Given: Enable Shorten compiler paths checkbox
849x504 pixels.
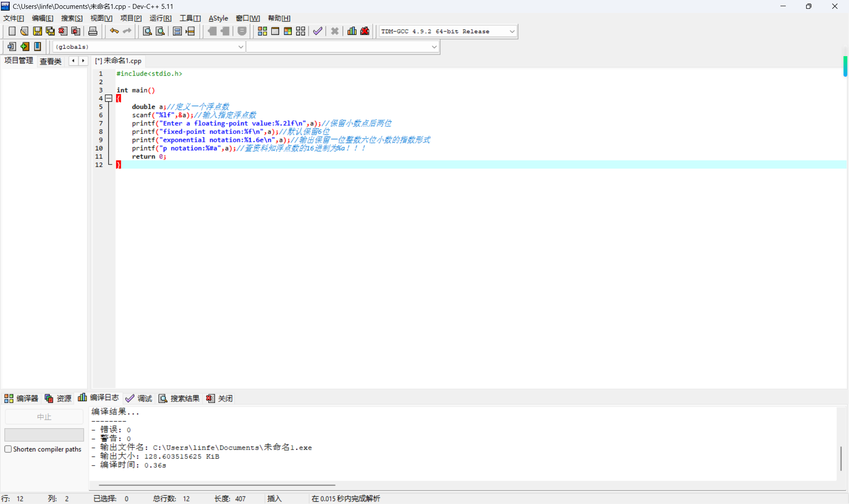Looking at the screenshot, I should pos(8,449).
